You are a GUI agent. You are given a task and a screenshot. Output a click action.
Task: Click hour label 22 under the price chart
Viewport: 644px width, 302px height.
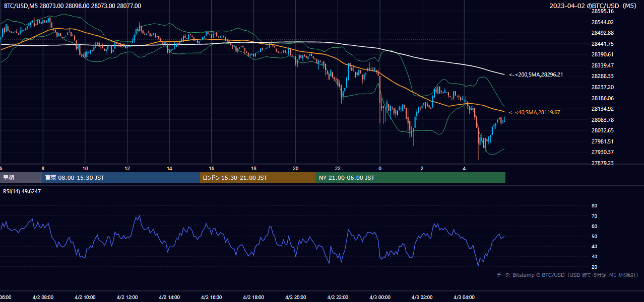coord(338,168)
